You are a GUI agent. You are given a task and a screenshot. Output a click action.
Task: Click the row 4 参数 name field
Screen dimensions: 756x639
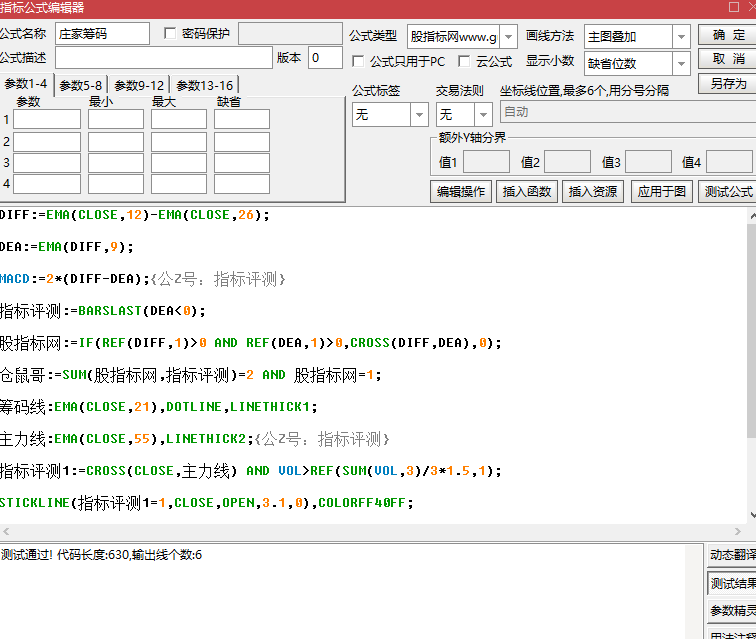47,184
